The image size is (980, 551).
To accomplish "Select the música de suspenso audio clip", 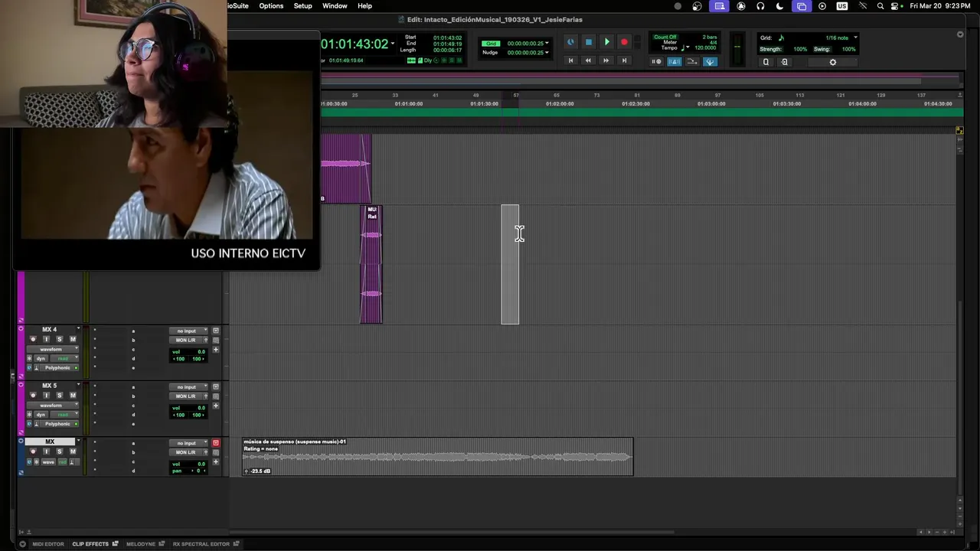I will pyautogui.click(x=438, y=457).
